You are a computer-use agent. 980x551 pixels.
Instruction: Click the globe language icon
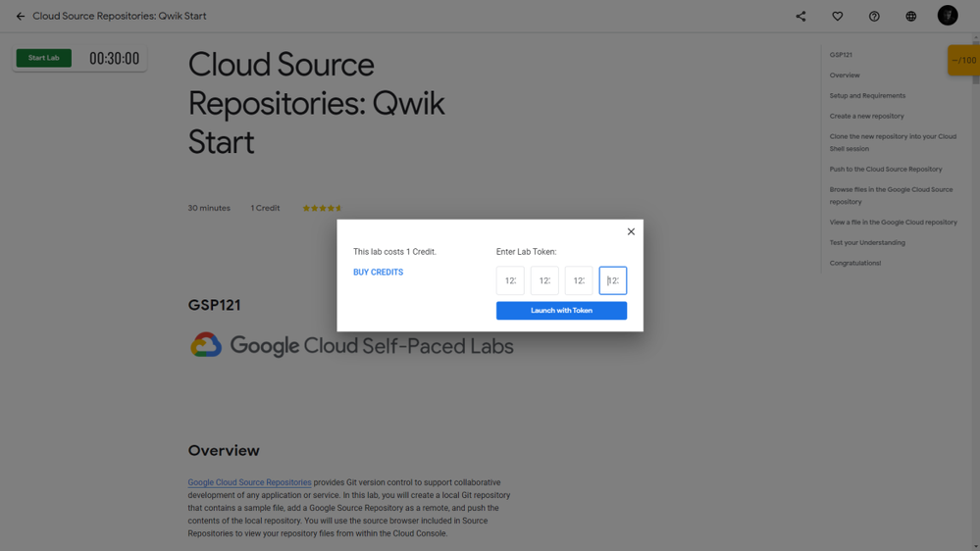(x=911, y=17)
